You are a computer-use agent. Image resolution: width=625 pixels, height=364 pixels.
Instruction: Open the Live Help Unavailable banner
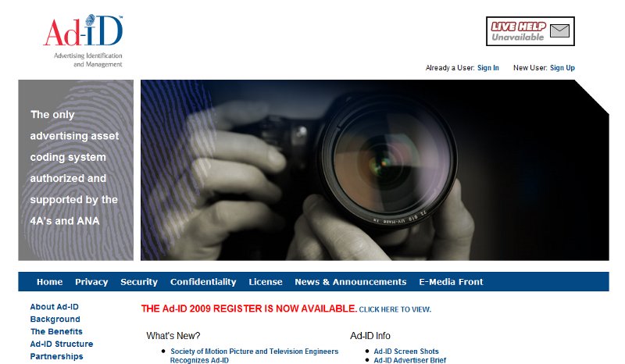[x=530, y=31]
